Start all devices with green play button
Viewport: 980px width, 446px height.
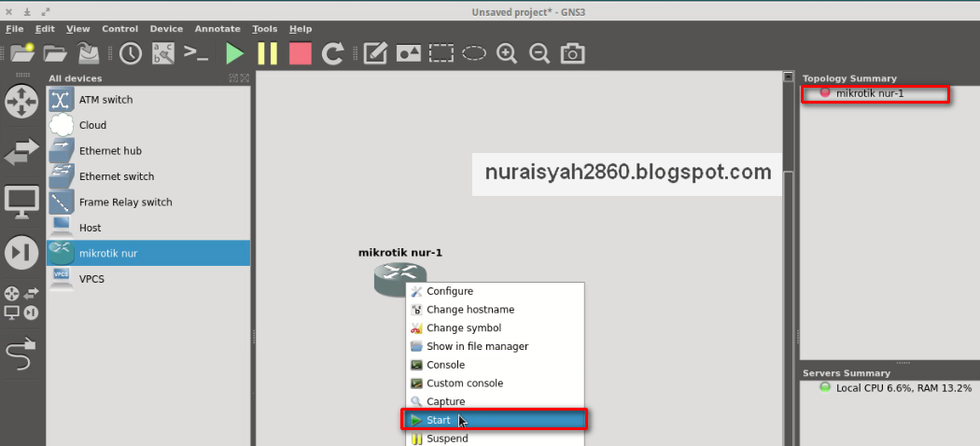235,53
